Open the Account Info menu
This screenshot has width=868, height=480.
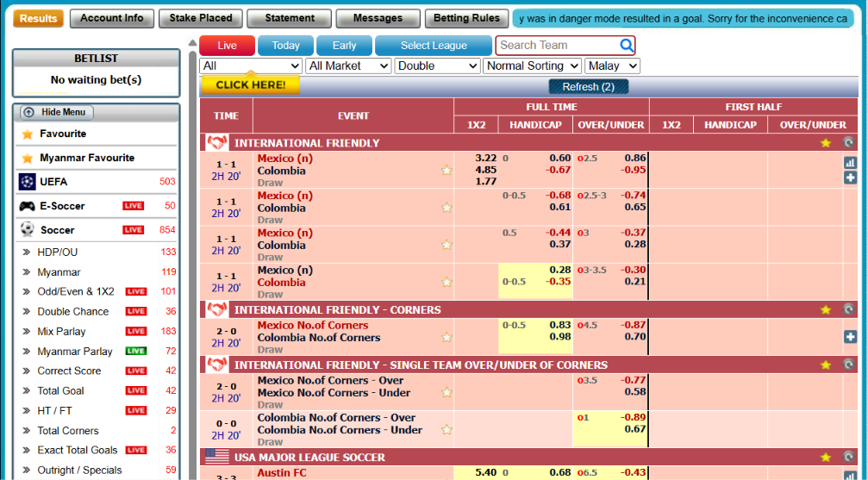point(112,18)
